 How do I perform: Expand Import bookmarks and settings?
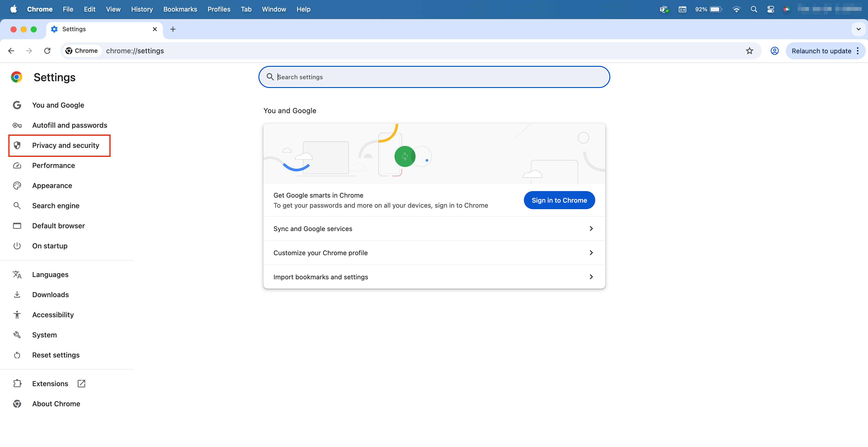point(434,277)
